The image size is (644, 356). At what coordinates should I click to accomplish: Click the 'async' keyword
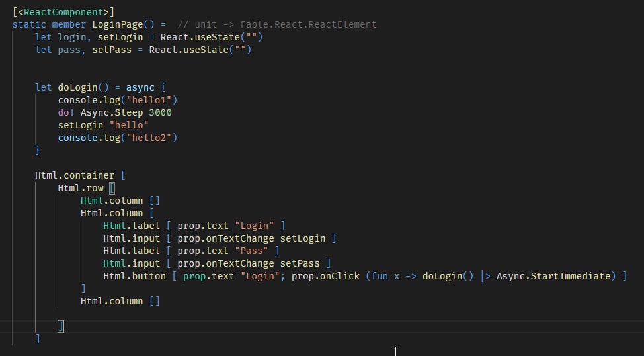click(x=140, y=87)
